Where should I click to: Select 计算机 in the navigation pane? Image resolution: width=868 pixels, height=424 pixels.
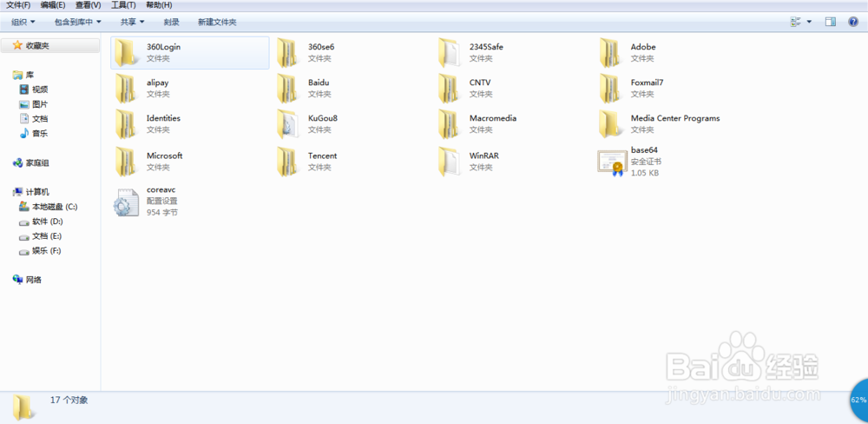[37, 192]
